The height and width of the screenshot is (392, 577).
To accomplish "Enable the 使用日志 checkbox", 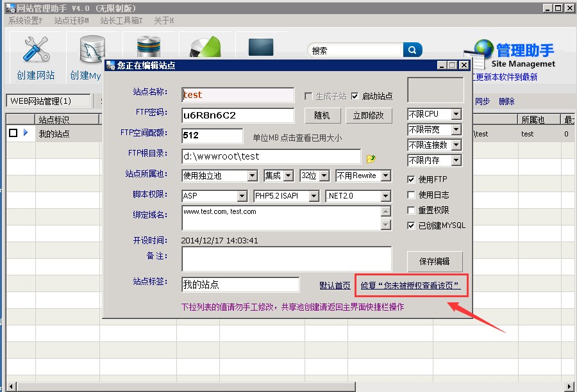I will tap(412, 195).
